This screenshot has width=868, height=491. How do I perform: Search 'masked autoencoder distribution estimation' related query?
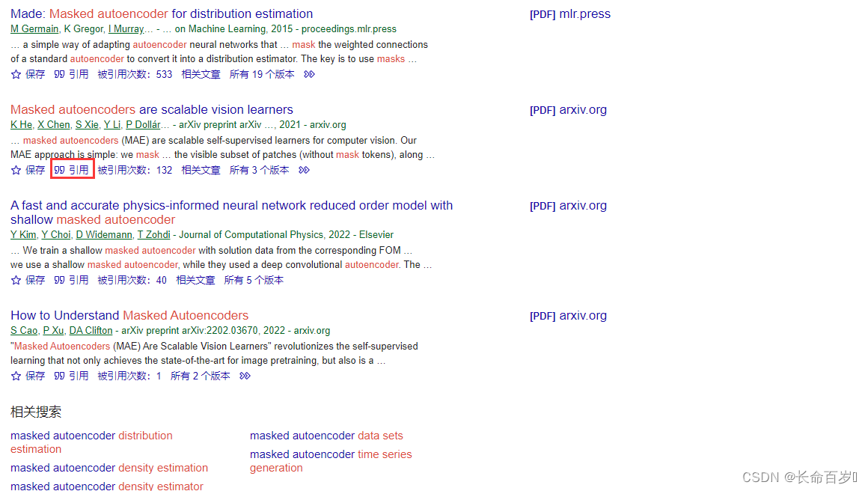[x=91, y=442]
